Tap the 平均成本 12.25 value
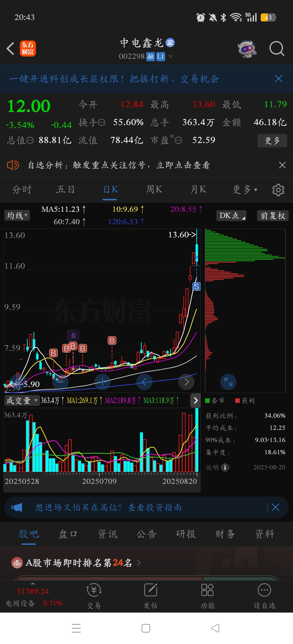The image size is (293, 644). click(277, 428)
